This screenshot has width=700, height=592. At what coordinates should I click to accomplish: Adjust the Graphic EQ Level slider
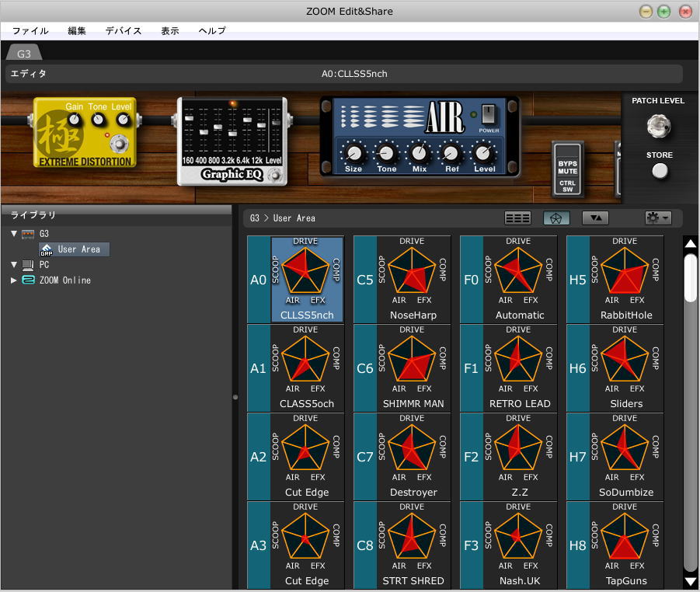coord(277,122)
